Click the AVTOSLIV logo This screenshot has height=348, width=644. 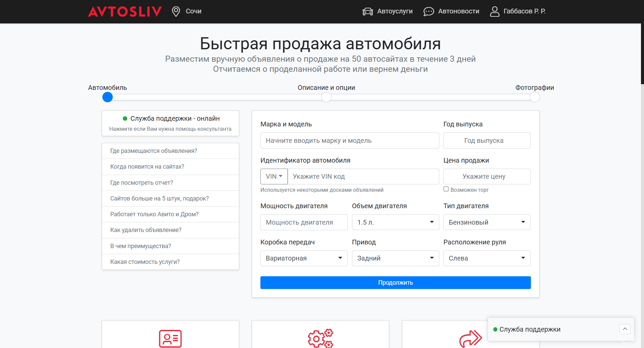tap(125, 11)
